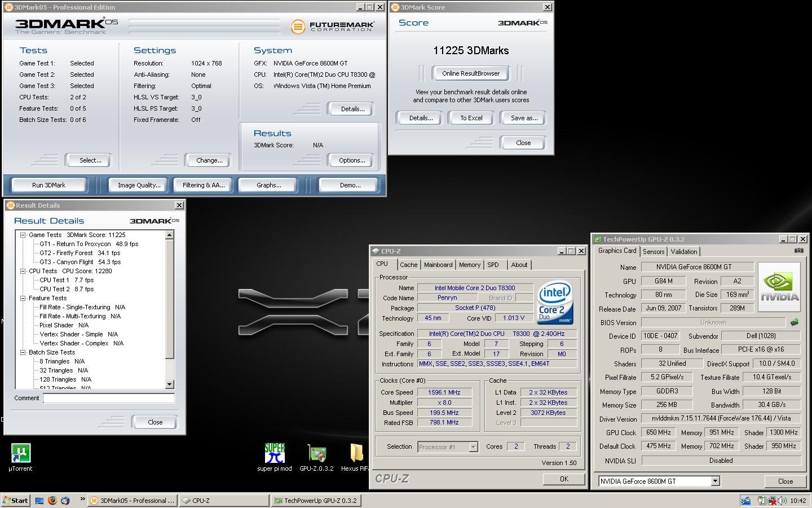Click the CPU-Z title bar icon
Image resolution: width=812 pixels, height=508 pixels.
[376, 251]
